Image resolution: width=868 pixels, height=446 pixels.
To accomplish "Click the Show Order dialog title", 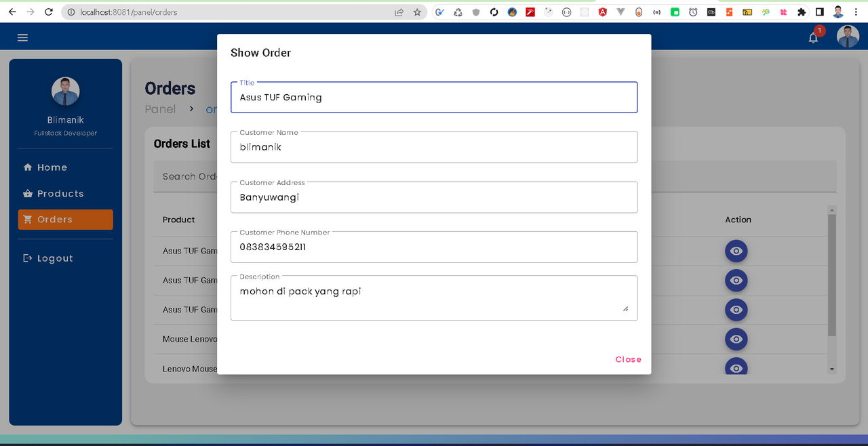I will (260, 53).
